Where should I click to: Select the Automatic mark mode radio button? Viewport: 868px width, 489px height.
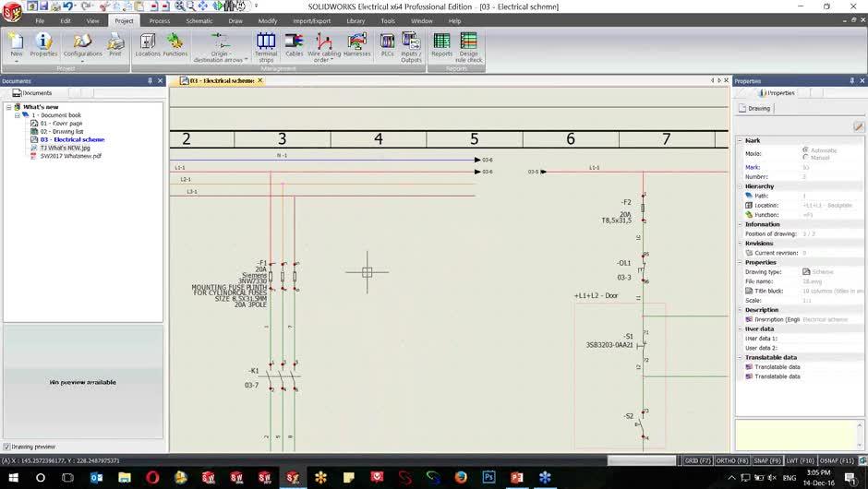(x=805, y=149)
